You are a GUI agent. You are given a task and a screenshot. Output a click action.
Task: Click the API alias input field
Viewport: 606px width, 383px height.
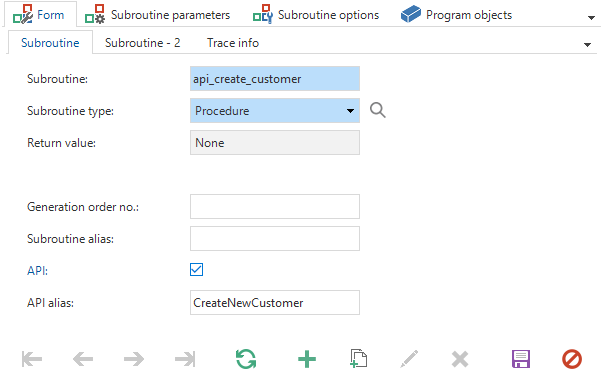pos(275,302)
